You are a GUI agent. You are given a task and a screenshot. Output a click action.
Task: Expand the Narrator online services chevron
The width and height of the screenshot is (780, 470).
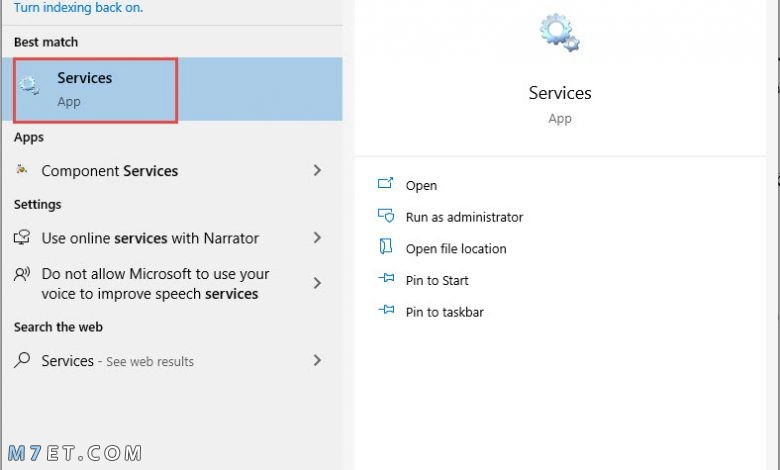[x=317, y=238]
